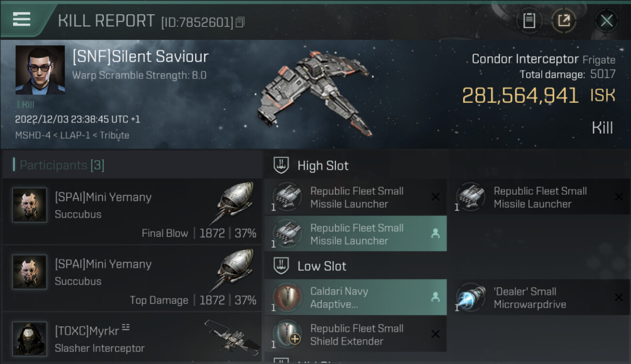Click the highlighted Republic Fleet Small Missile Launcher
Image resolution: width=631 pixels, height=364 pixels.
coord(355,234)
